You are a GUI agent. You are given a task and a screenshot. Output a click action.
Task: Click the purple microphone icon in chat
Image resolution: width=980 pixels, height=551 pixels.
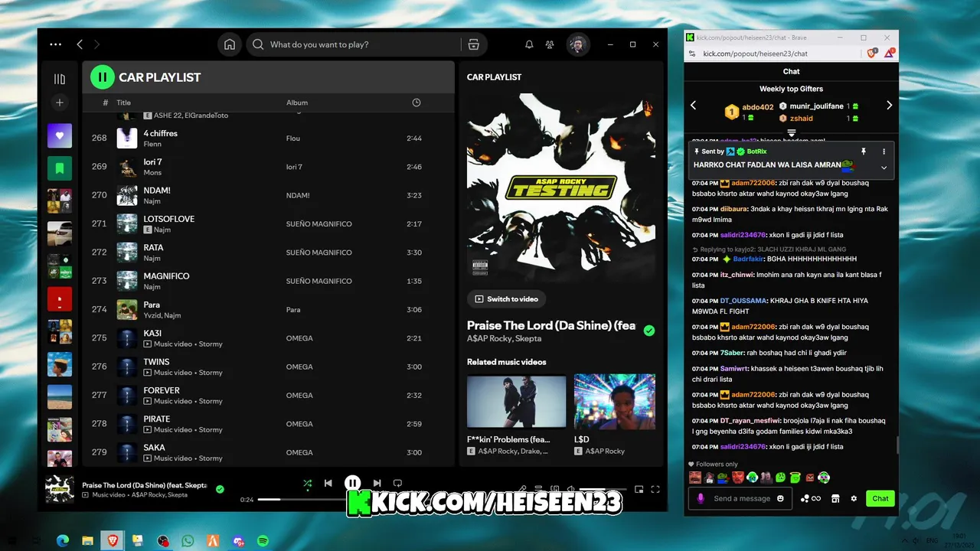click(700, 498)
